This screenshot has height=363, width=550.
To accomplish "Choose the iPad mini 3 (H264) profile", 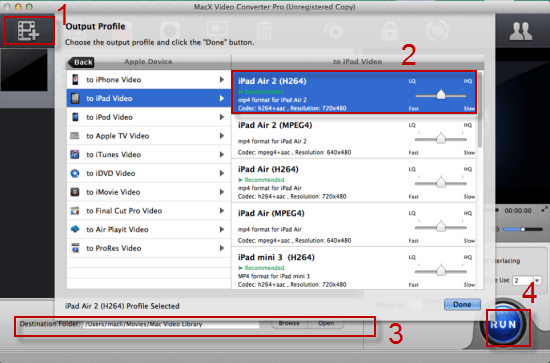I will pyautogui.click(x=354, y=270).
